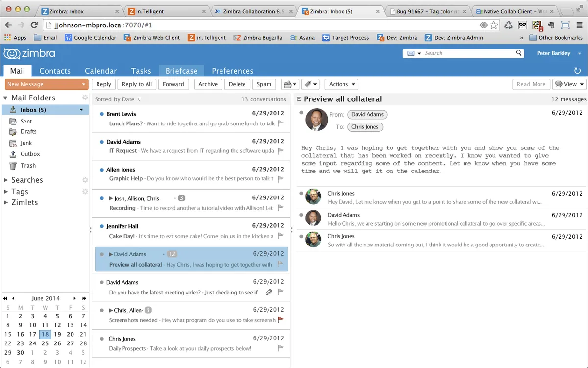Screen dimensions: 588x368
Task: Click the refresh icon beside the Preferences tab row
Action: click(x=577, y=71)
